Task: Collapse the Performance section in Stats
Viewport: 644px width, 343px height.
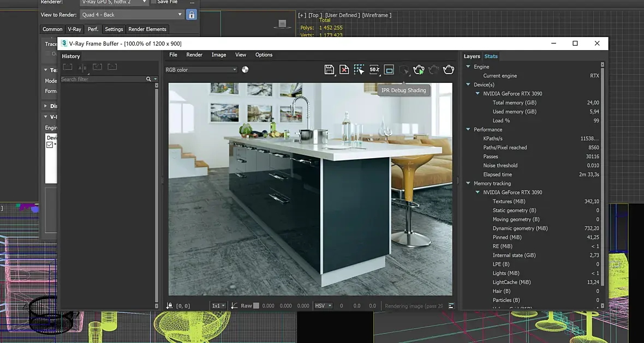Action: point(468,130)
